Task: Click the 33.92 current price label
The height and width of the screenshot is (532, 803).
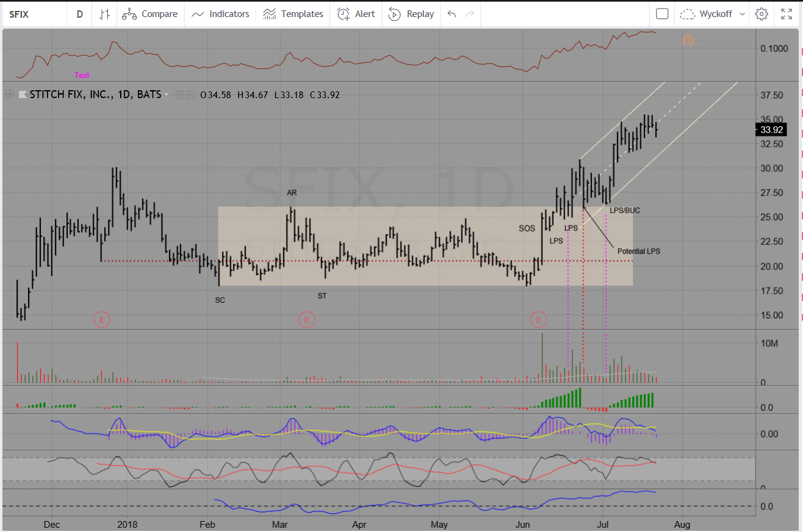Action: coord(771,130)
